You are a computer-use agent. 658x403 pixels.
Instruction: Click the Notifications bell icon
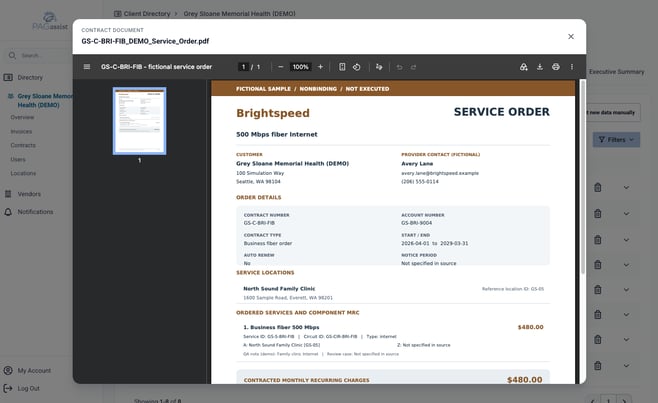8,212
